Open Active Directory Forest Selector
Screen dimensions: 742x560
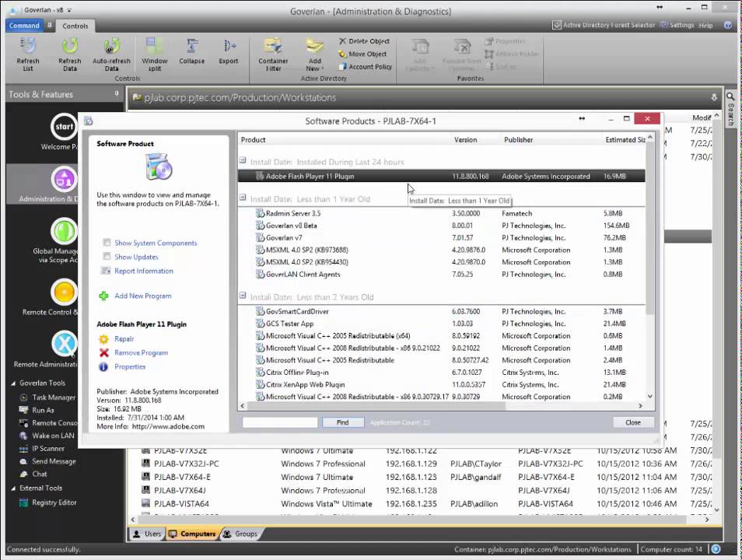[604, 25]
